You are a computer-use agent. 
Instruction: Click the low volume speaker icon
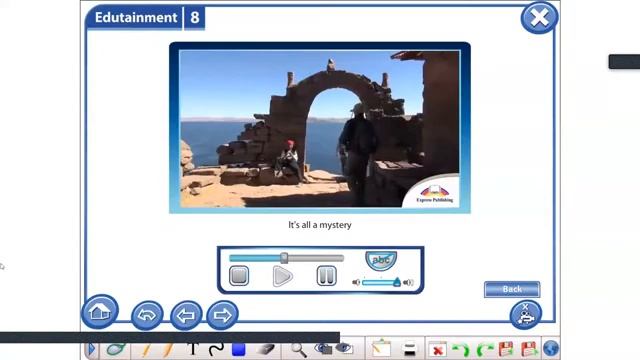coord(356,282)
